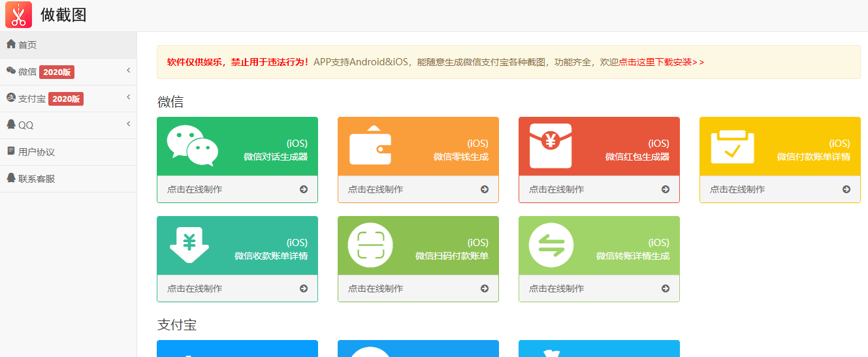
Task: Click the arrow circle under 微信扫码付款账单
Action: click(485, 288)
